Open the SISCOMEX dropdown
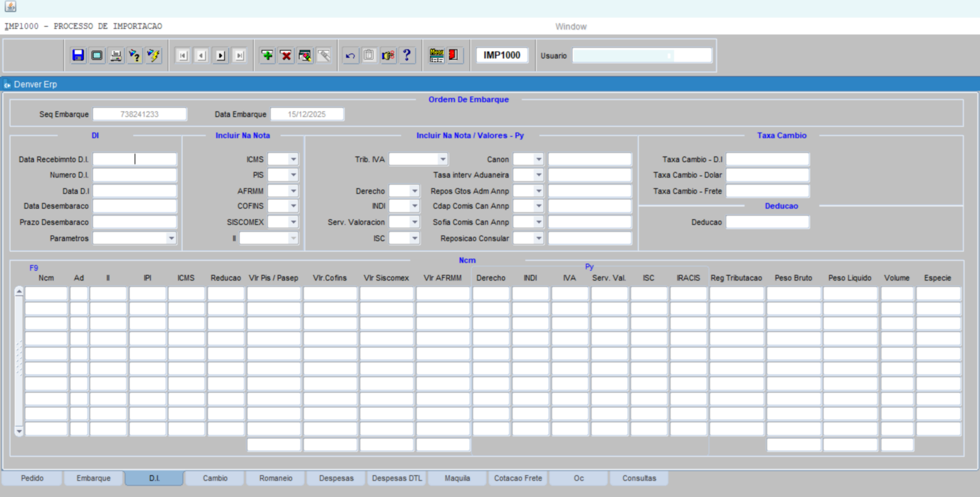 [x=293, y=222]
